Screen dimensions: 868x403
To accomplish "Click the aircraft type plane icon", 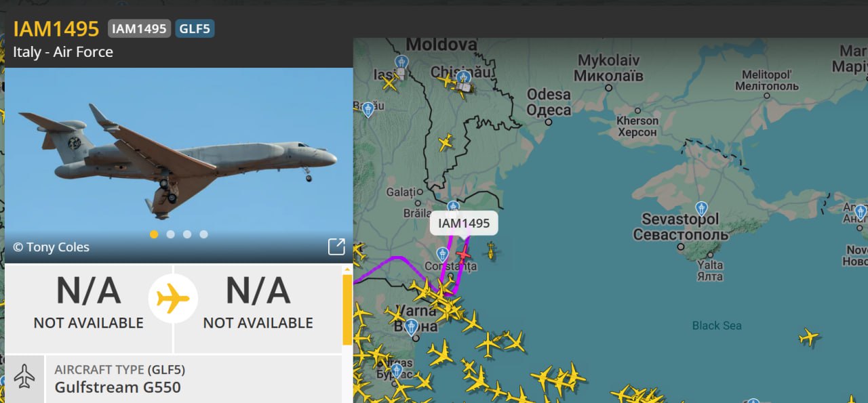I will point(24,377).
